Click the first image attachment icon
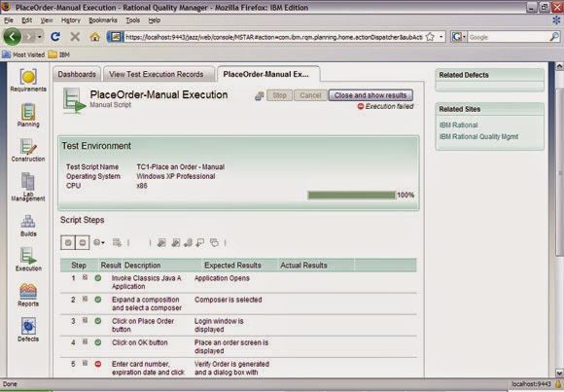 coord(161,242)
